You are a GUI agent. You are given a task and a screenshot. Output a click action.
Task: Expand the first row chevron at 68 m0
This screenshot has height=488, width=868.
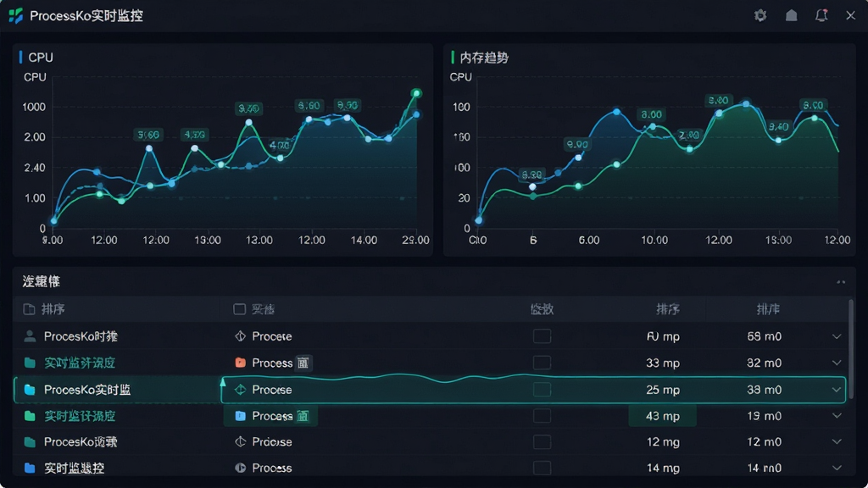click(x=837, y=336)
